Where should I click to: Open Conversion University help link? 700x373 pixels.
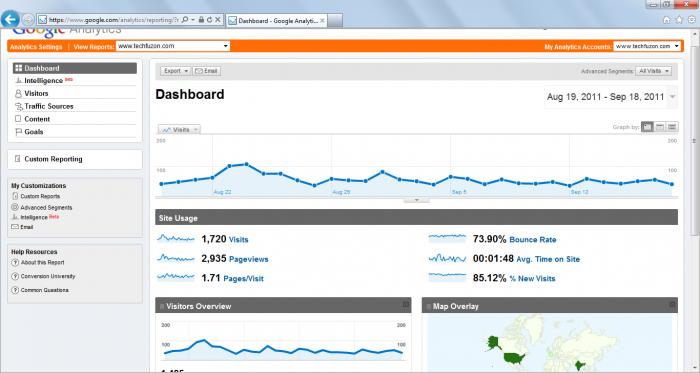click(48, 276)
